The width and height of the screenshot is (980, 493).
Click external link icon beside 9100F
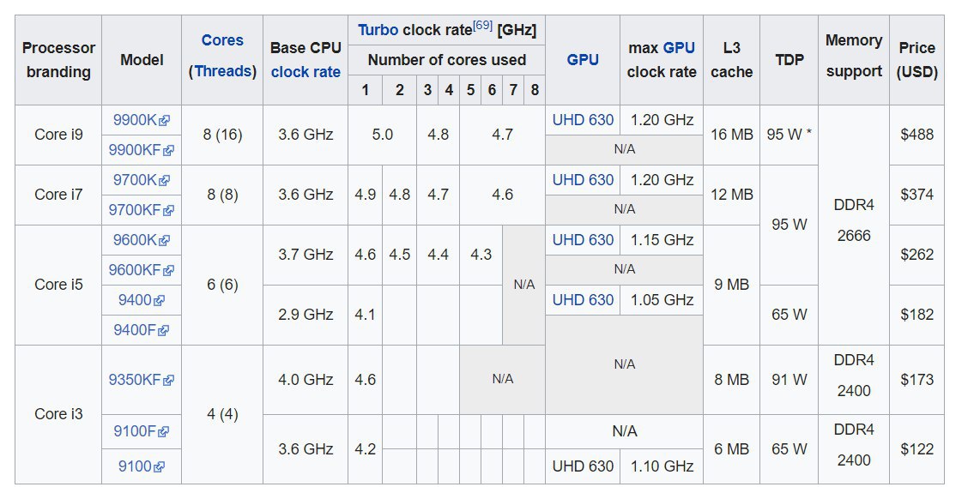[164, 432]
